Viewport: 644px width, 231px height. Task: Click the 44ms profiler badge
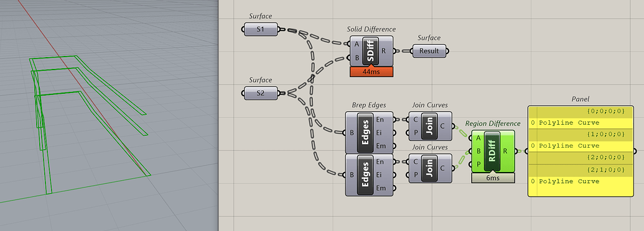click(371, 71)
